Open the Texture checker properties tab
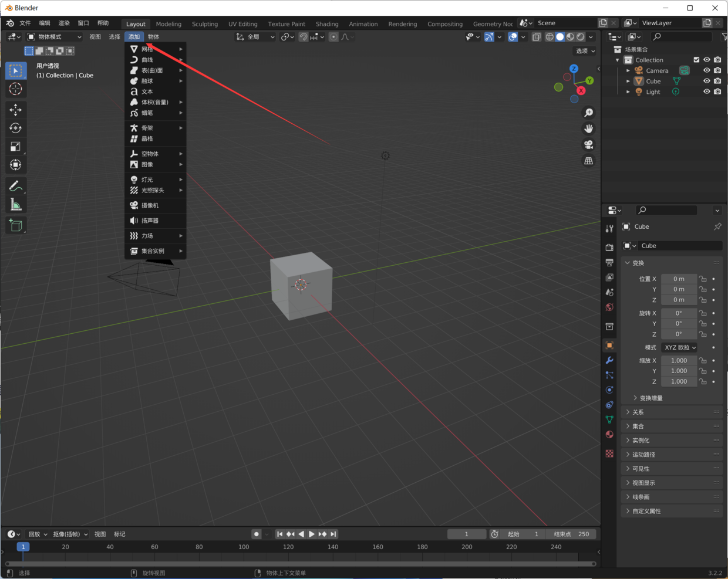728x579 pixels. coord(609,453)
